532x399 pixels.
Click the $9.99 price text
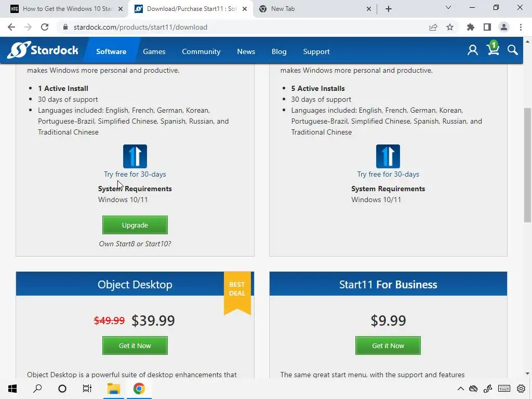point(388,320)
